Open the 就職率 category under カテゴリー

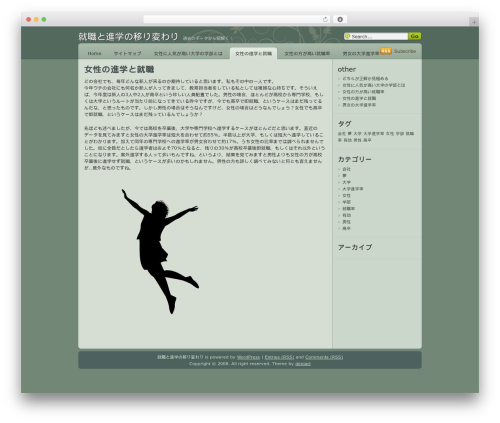click(349, 209)
